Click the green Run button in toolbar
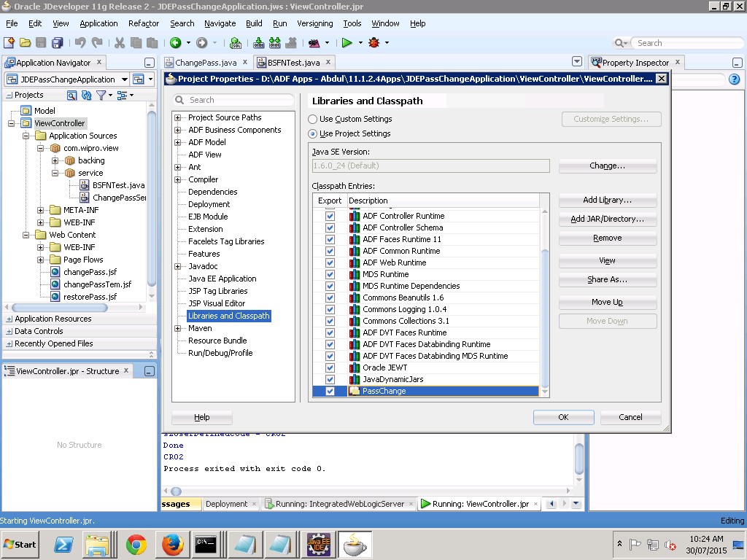Viewport: 747px width, 560px height. point(347,43)
